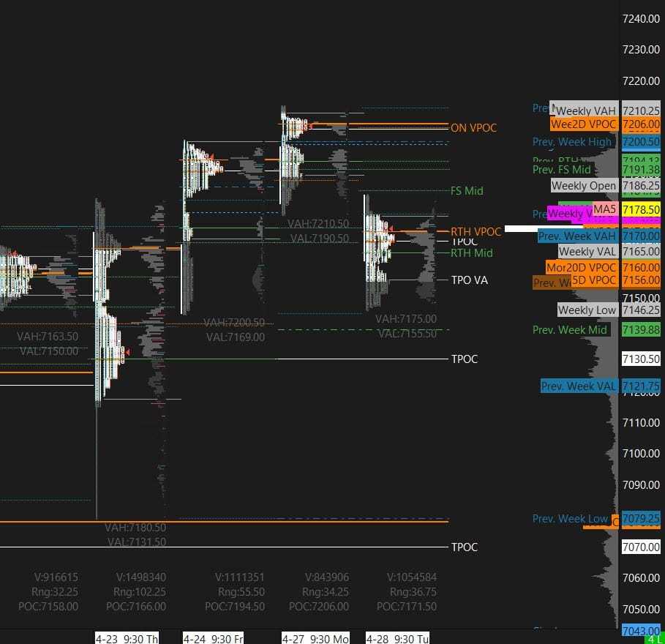Select the pink MA5 indicator tag

coord(604,209)
